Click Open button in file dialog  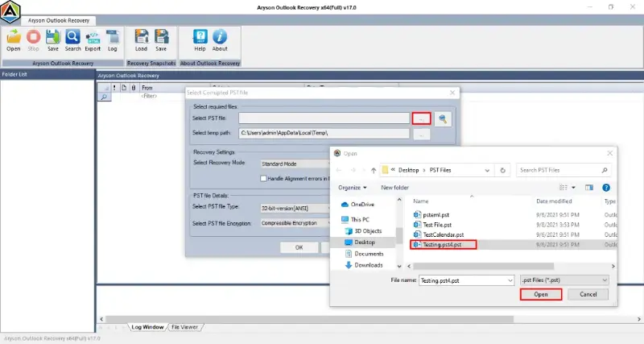tap(541, 294)
